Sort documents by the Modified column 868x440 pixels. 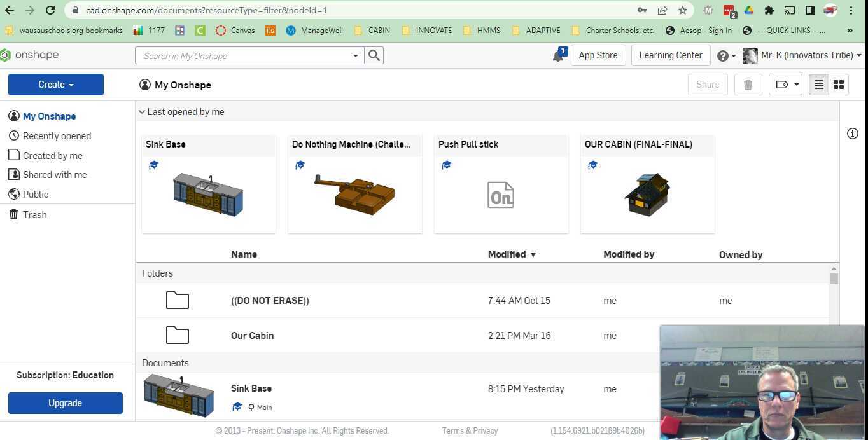pyautogui.click(x=507, y=254)
